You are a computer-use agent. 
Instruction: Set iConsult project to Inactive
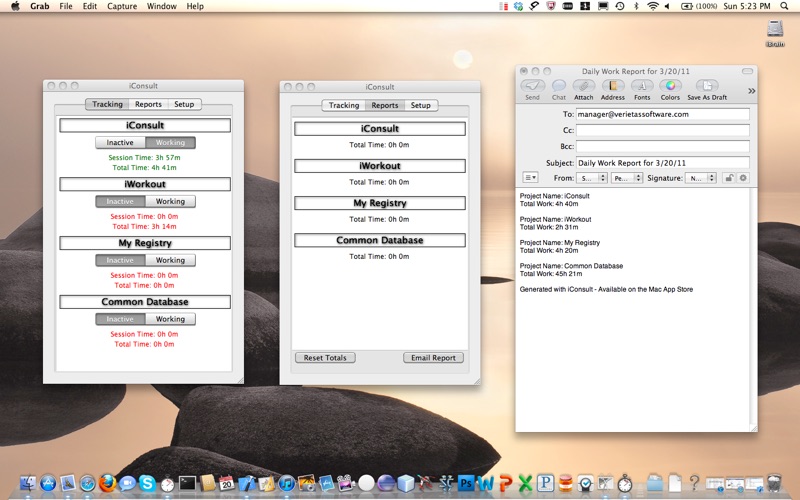click(x=120, y=142)
